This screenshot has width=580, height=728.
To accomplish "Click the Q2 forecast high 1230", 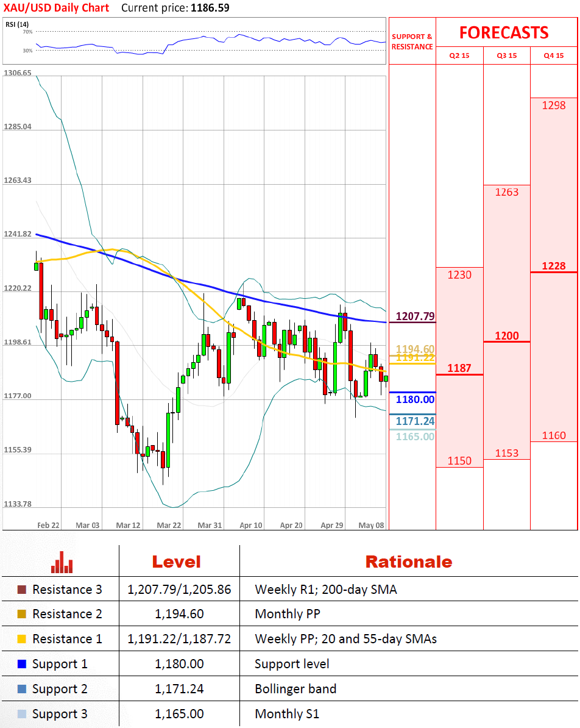I will 459,275.
